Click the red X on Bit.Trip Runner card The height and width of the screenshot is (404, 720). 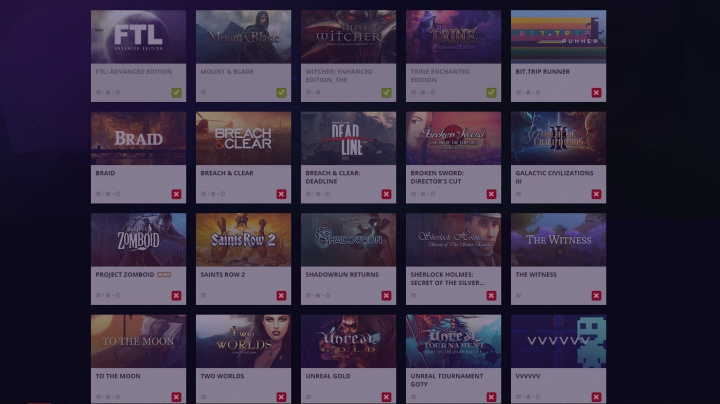pyautogui.click(x=596, y=93)
